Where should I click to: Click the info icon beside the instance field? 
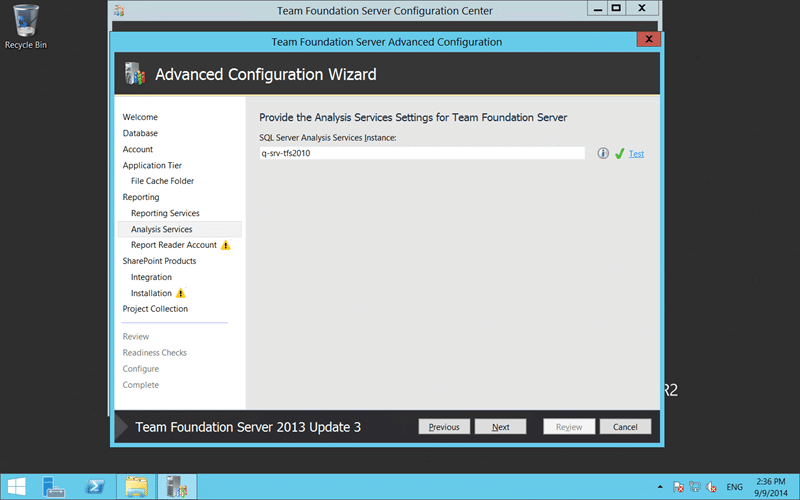click(x=603, y=153)
